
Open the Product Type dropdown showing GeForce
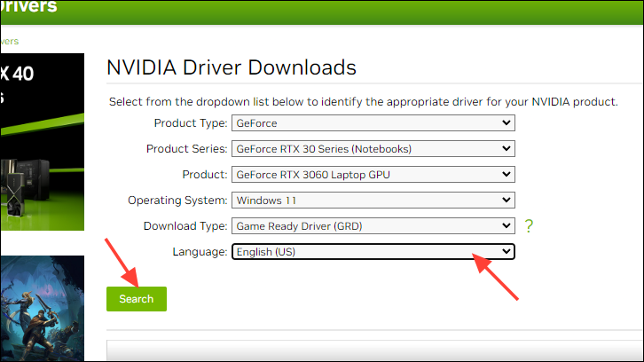tap(373, 123)
